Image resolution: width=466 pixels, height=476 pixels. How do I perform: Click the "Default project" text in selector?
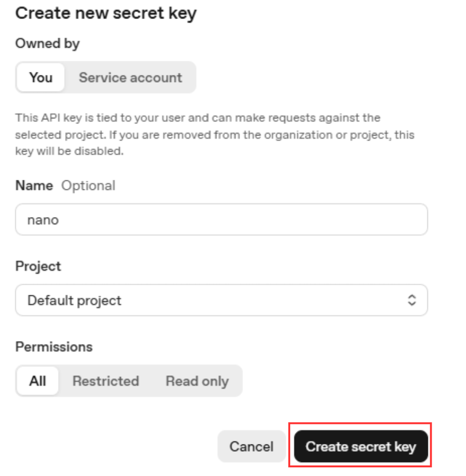click(74, 300)
